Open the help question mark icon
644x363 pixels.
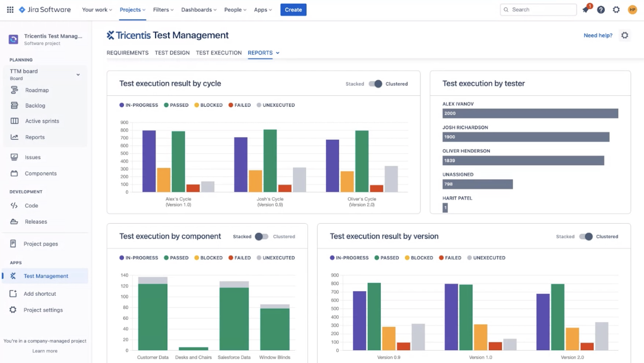point(601,10)
